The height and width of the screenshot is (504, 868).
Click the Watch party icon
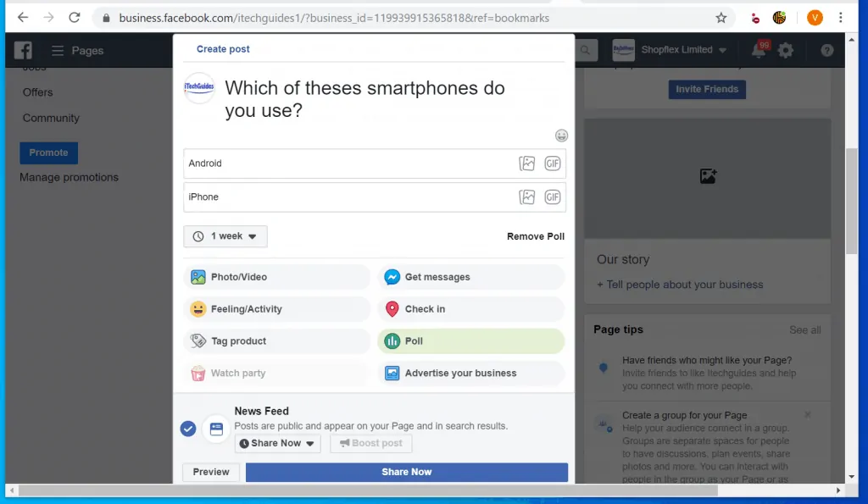click(198, 373)
